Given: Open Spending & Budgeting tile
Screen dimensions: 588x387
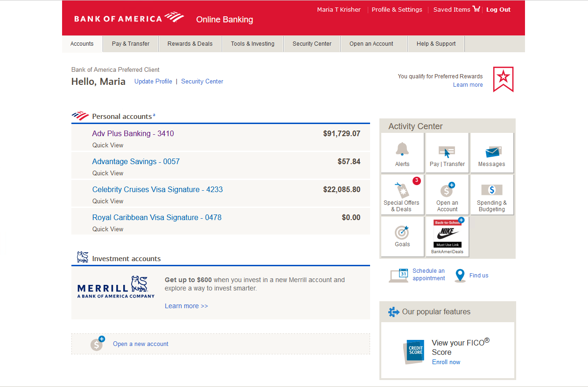Looking at the screenshot, I should [x=492, y=195].
